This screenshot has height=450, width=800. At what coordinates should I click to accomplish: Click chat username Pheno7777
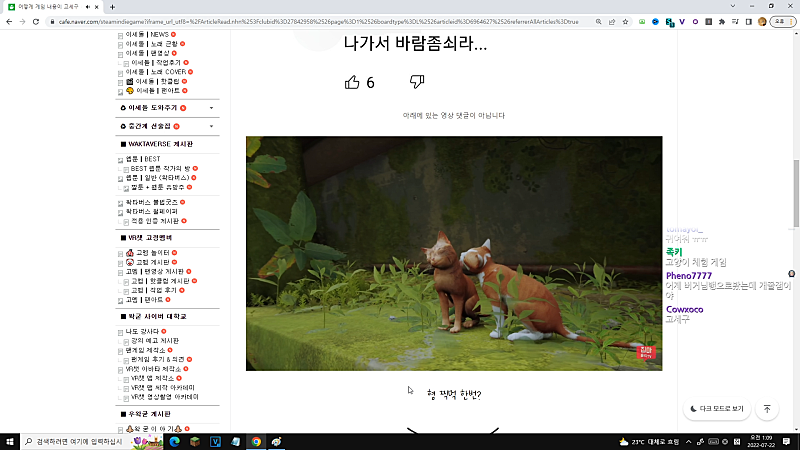[x=689, y=276]
